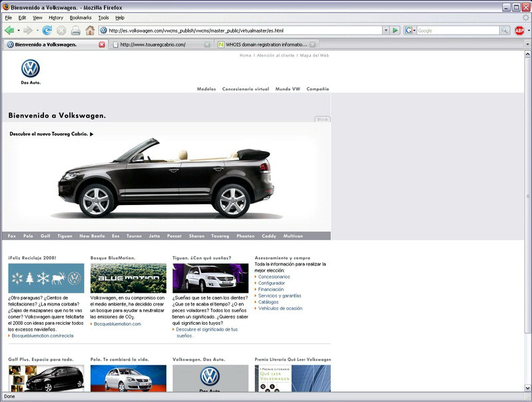Select Tiguan in the model bar
Viewport: 532px width, 402px height.
pos(65,236)
